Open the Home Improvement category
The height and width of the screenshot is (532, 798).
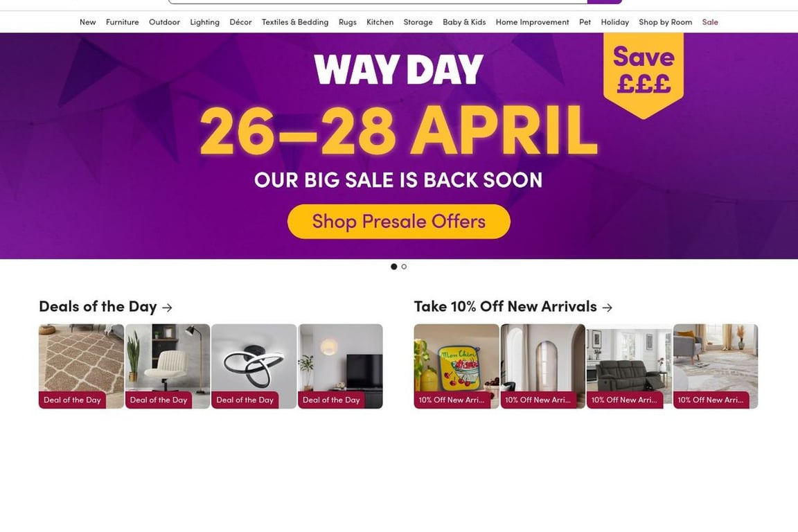[532, 22]
